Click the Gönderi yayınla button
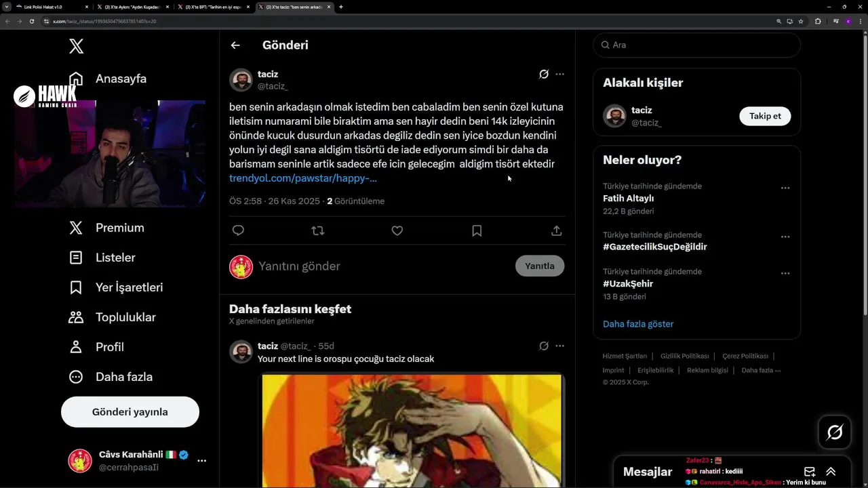The image size is (868, 488). 130,411
